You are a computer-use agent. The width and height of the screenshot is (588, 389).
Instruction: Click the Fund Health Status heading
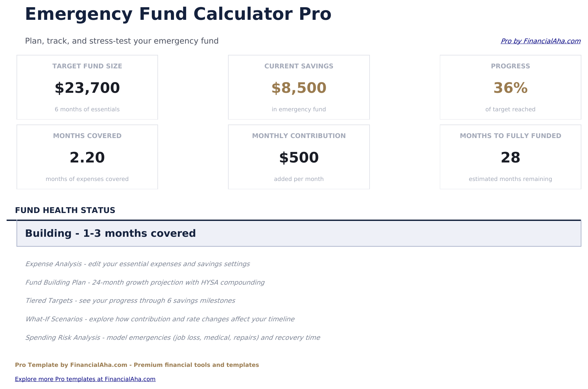pos(65,210)
